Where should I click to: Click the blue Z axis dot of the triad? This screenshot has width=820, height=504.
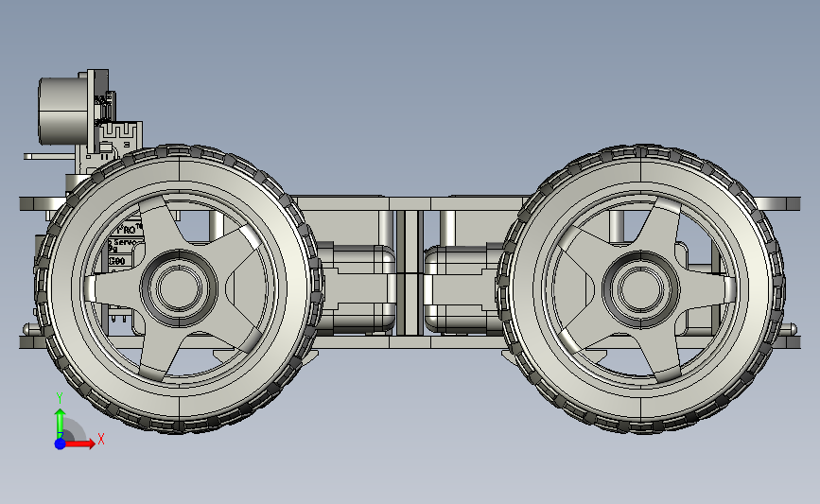point(60,443)
